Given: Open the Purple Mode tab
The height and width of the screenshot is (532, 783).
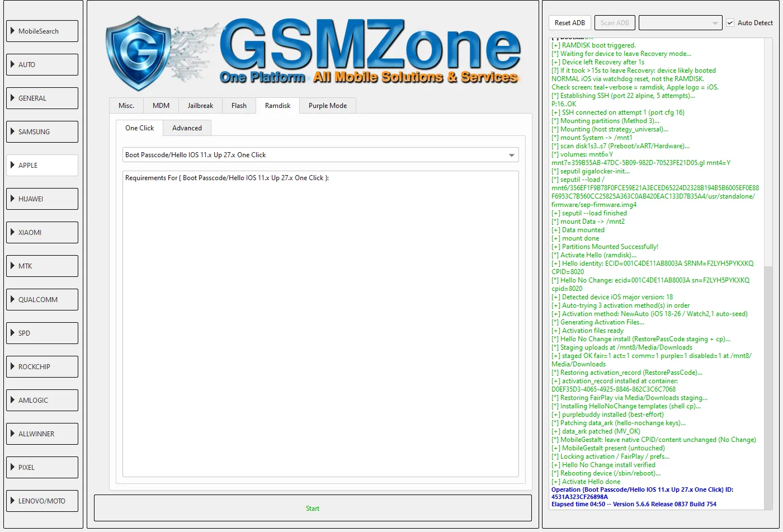Looking at the screenshot, I should point(328,106).
